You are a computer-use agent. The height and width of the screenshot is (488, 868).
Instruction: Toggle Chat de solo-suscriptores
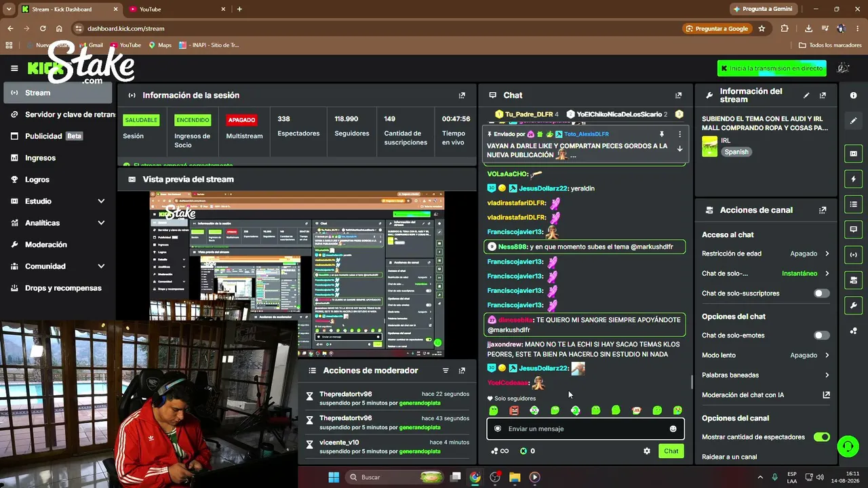(x=821, y=293)
